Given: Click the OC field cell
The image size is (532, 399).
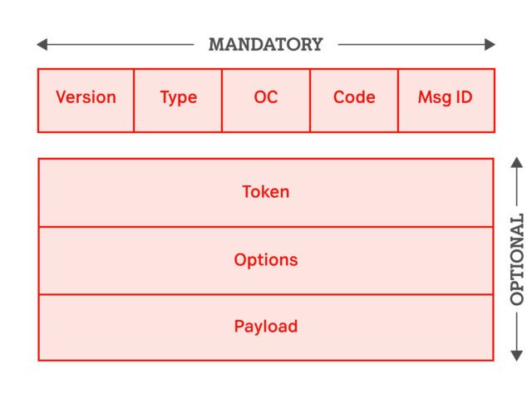Looking at the screenshot, I should click(266, 101).
